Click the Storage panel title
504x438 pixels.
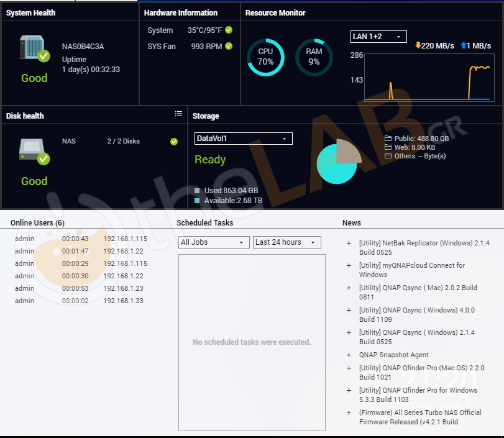(x=206, y=116)
